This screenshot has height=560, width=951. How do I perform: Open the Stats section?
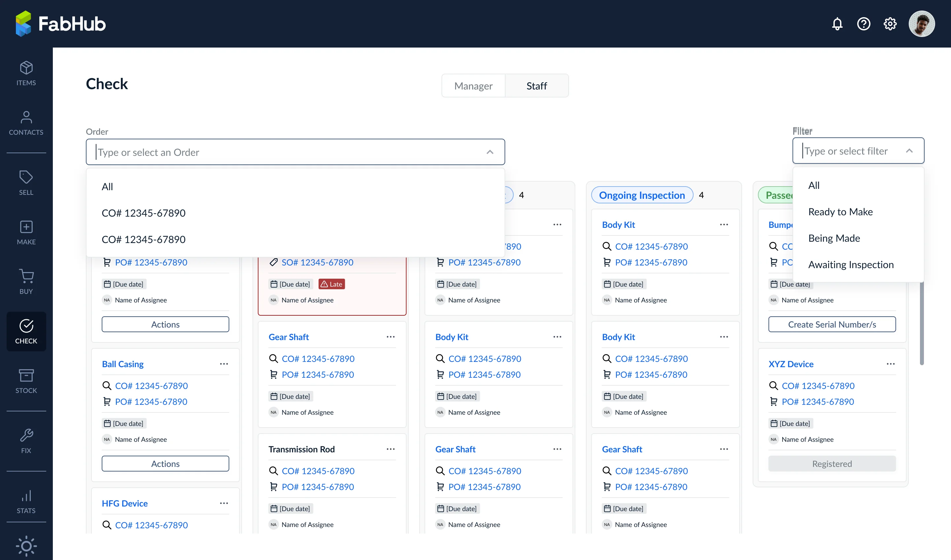[26, 501]
